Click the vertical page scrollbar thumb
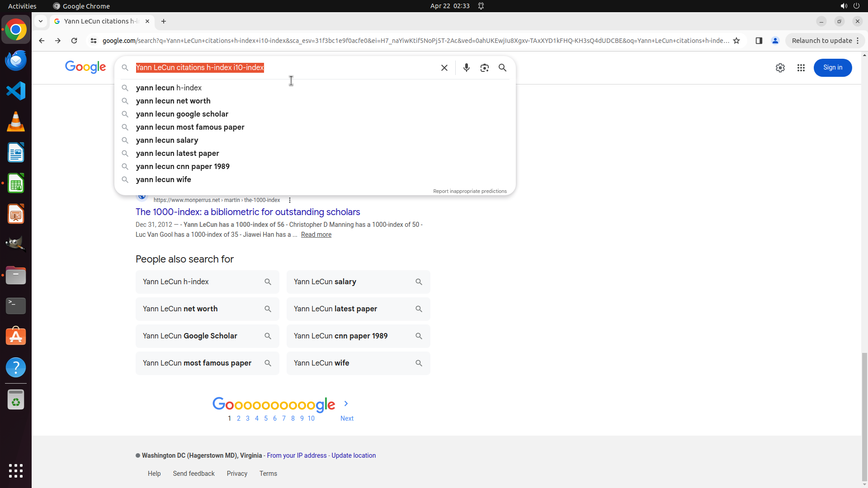868x488 pixels. [x=864, y=416]
